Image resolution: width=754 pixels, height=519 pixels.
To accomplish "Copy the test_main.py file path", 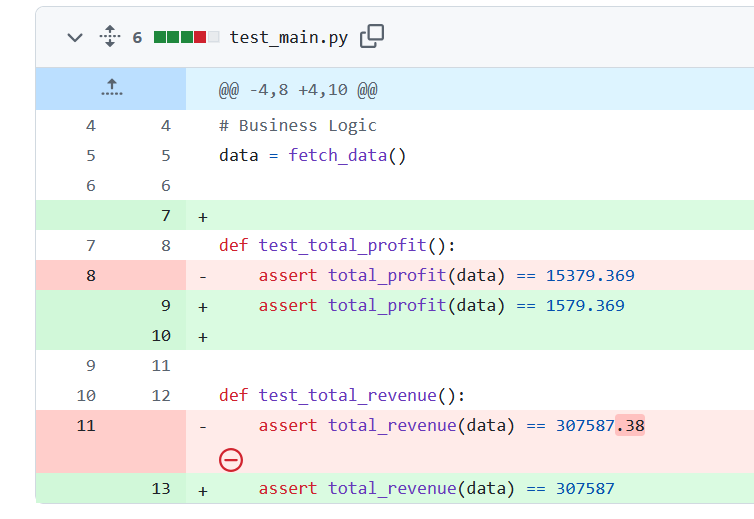I will click(x=372, y=37).
